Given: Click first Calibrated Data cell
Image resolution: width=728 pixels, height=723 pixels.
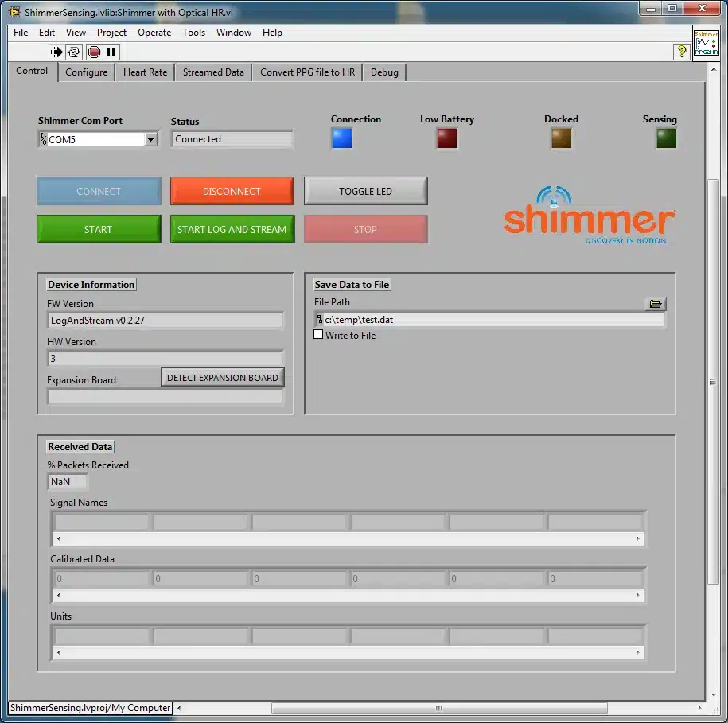Looking at the screenshot, I should 102,579.
